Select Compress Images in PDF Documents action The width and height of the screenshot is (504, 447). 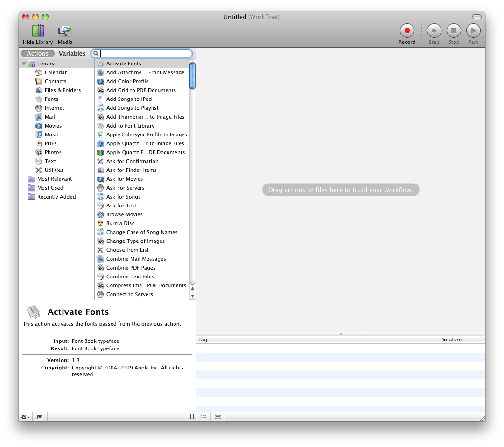pyautogui.click(x=142, y=285)
